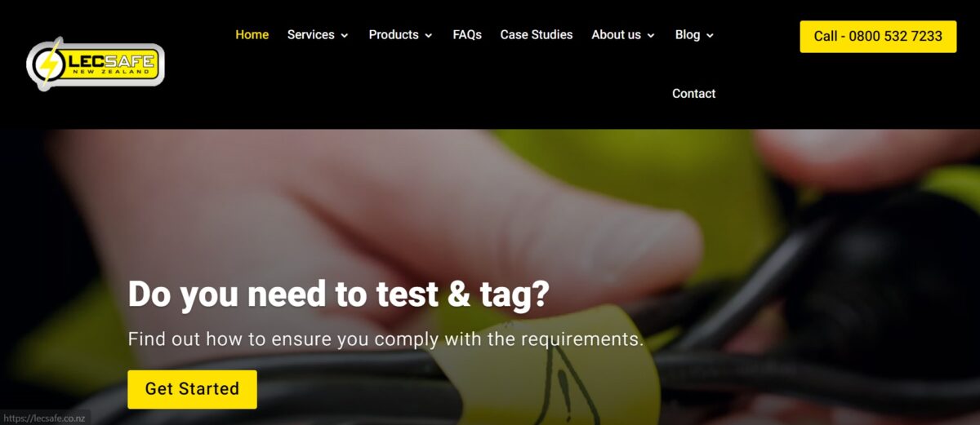Expand the chevron next to Blog

click(710, 36)
